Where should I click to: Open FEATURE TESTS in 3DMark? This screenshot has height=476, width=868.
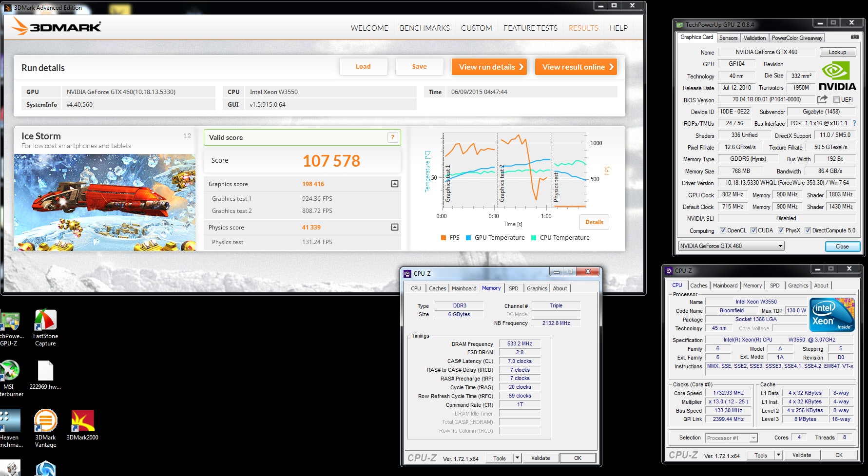[530, 28]
